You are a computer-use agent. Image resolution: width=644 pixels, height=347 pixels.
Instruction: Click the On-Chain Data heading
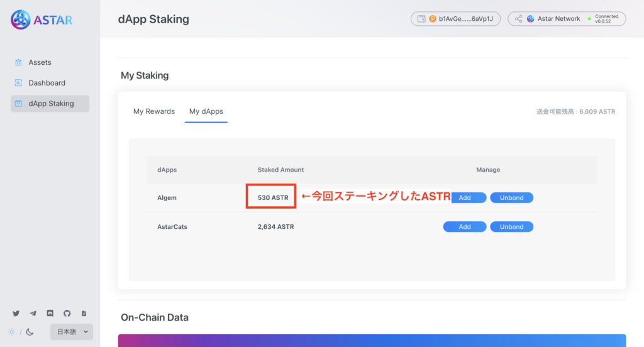pyautogui.click(x=155, y=317)
